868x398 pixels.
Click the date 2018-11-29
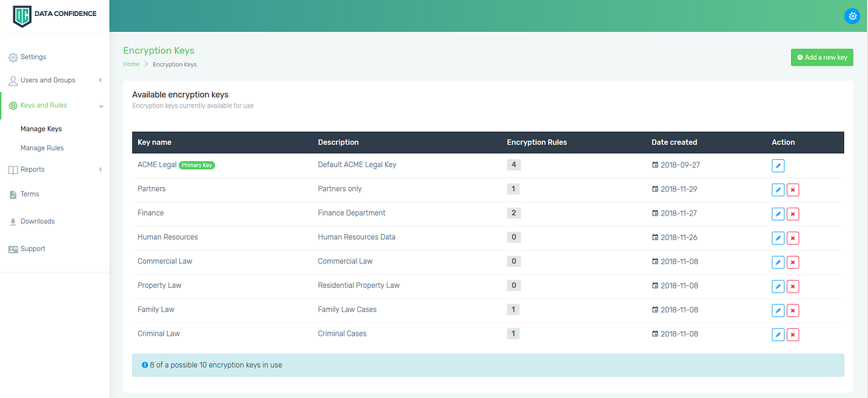[679, 189]
